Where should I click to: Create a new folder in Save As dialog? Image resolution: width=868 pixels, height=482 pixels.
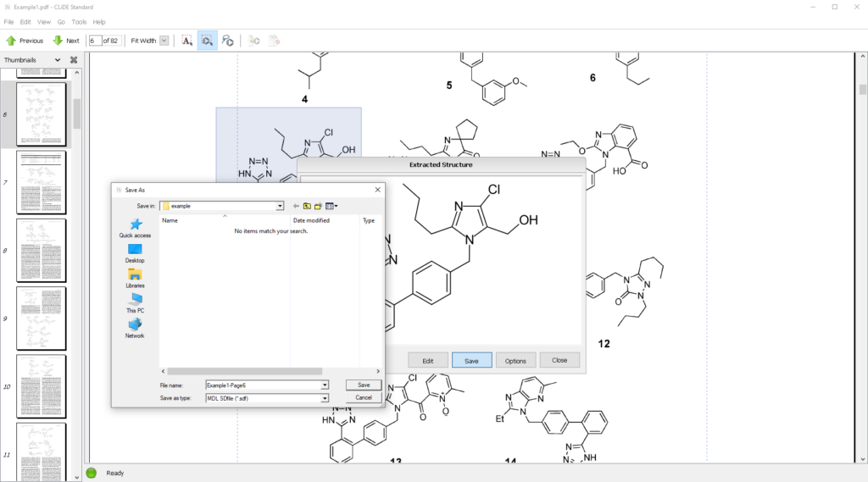click(x=318, y=206)
